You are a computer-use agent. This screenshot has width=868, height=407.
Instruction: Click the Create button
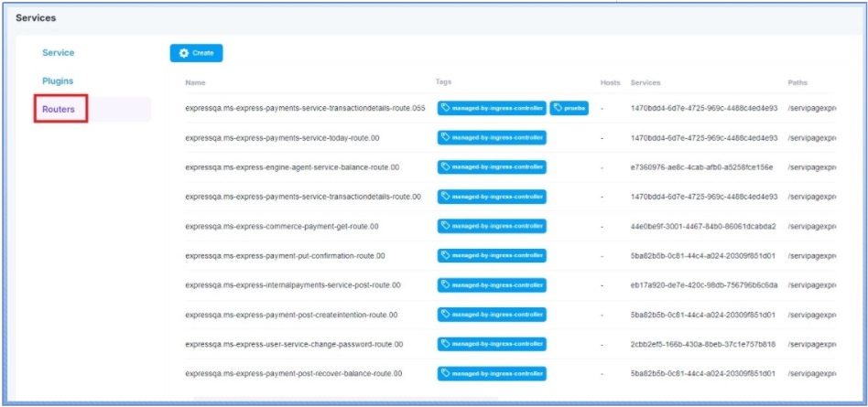coord(196,53)
